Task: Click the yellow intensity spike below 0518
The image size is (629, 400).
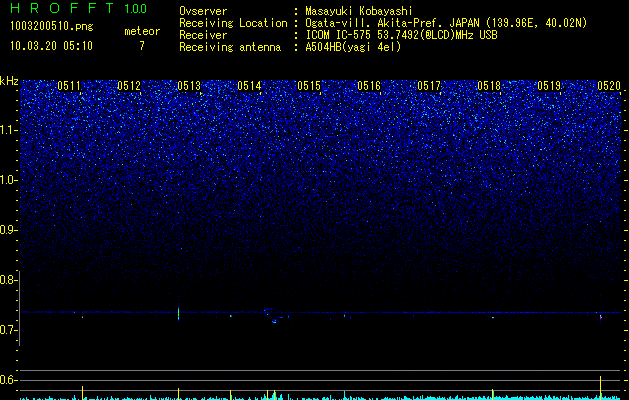Action: [493, 394]
